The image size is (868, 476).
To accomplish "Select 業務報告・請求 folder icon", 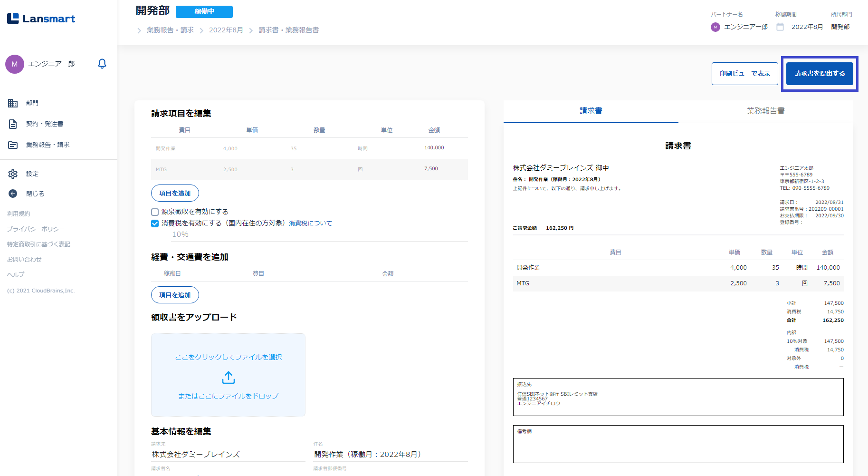I will click(13, 145).
